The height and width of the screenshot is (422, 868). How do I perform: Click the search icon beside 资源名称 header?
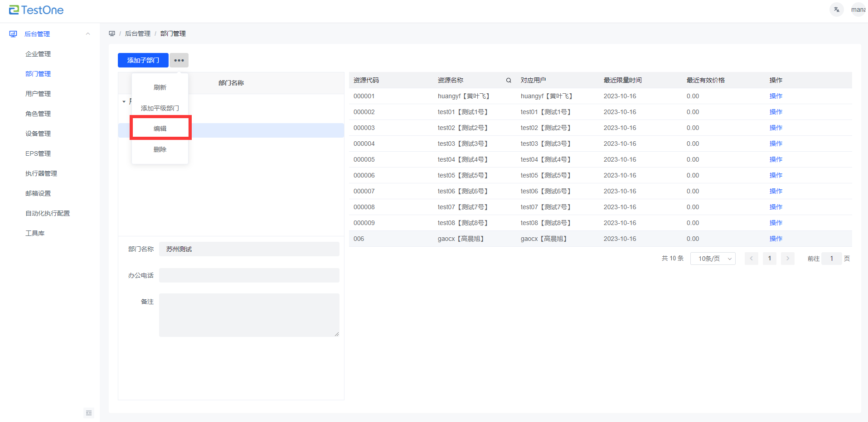509,80
